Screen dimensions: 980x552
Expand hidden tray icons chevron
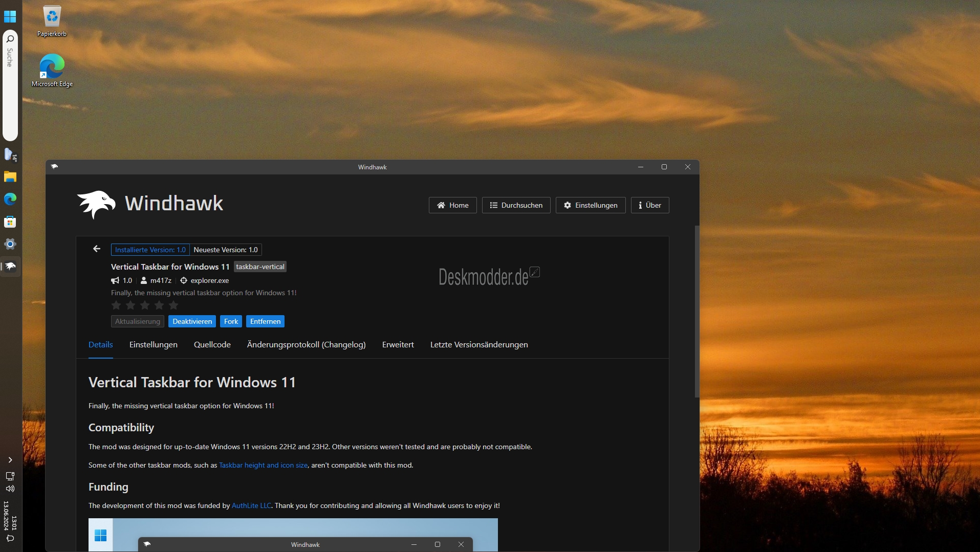tap(10, 460)
